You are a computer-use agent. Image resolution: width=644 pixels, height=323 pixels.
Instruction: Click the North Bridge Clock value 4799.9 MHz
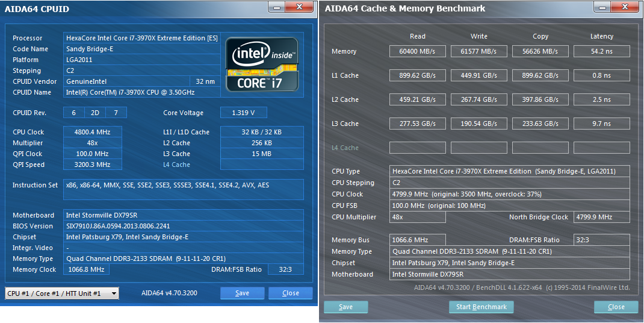[x=602, y=217]
